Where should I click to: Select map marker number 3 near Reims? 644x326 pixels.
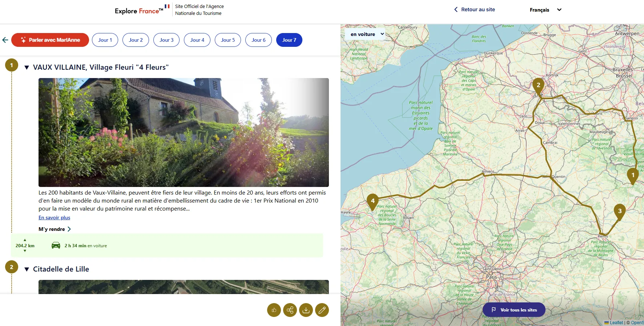pos(620,212)
